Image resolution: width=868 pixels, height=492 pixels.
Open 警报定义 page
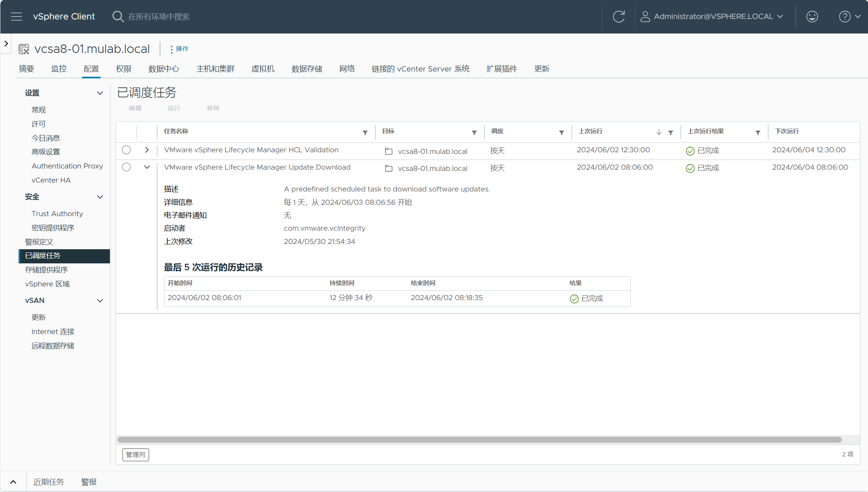point(39,242)
